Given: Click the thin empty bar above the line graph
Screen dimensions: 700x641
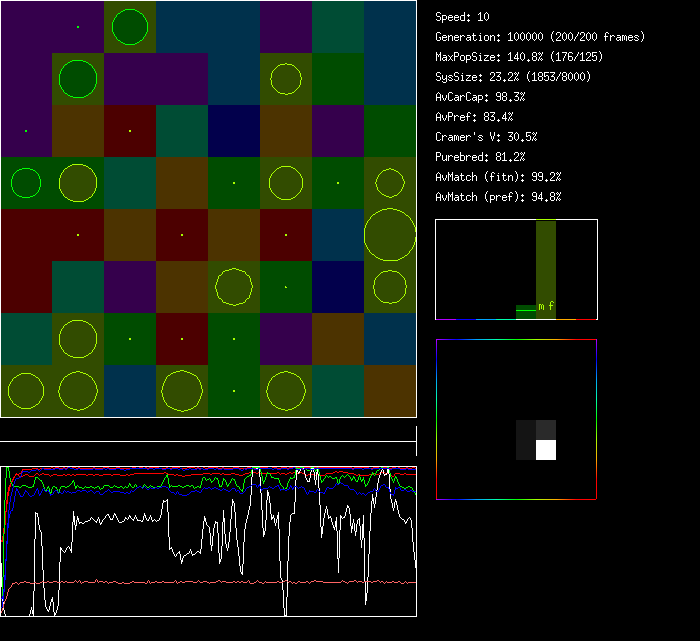Looking at the screenshot, I should (208, 431).
